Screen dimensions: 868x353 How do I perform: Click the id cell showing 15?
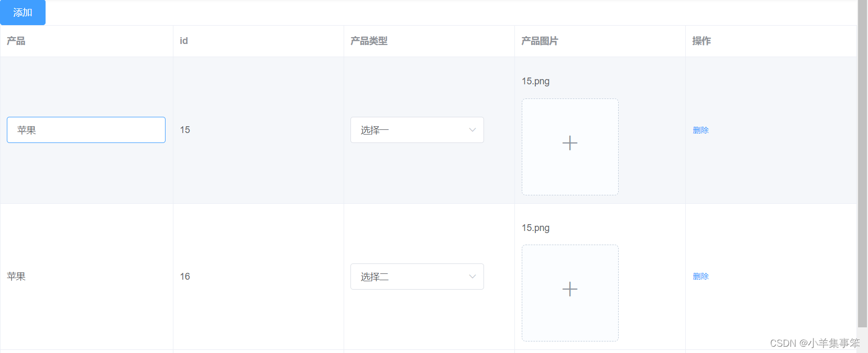click(x=185, y=130)
